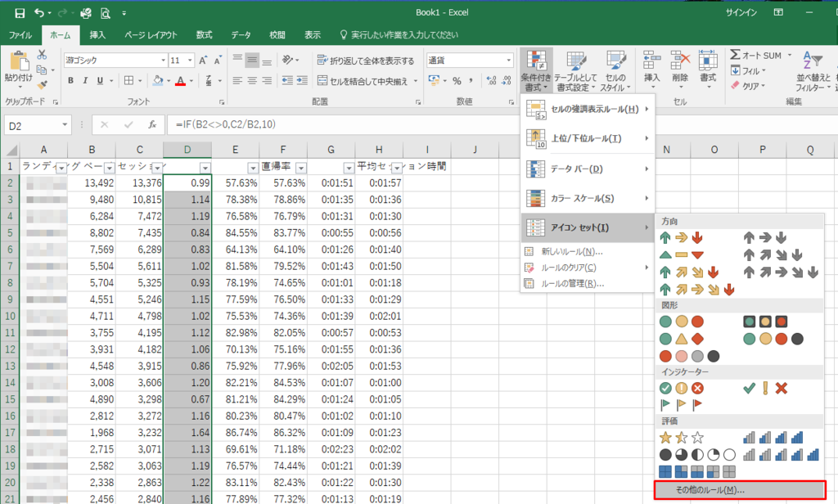
Task: Apply percent style format
Action: pyautogui.click(x=457, y=81)
